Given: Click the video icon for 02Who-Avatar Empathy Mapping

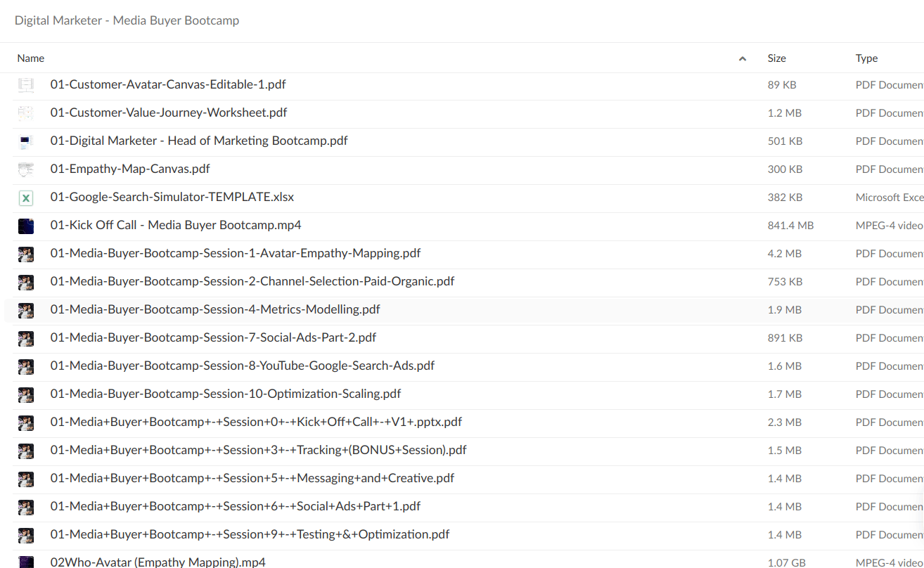Looking at the screenshot, I should 26,562.
